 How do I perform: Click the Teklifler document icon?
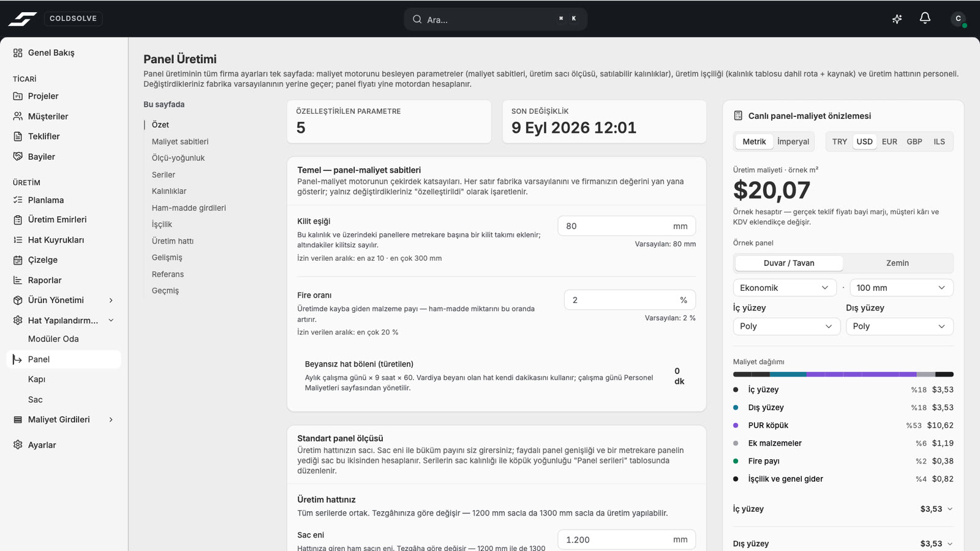[x=18, y=137]
